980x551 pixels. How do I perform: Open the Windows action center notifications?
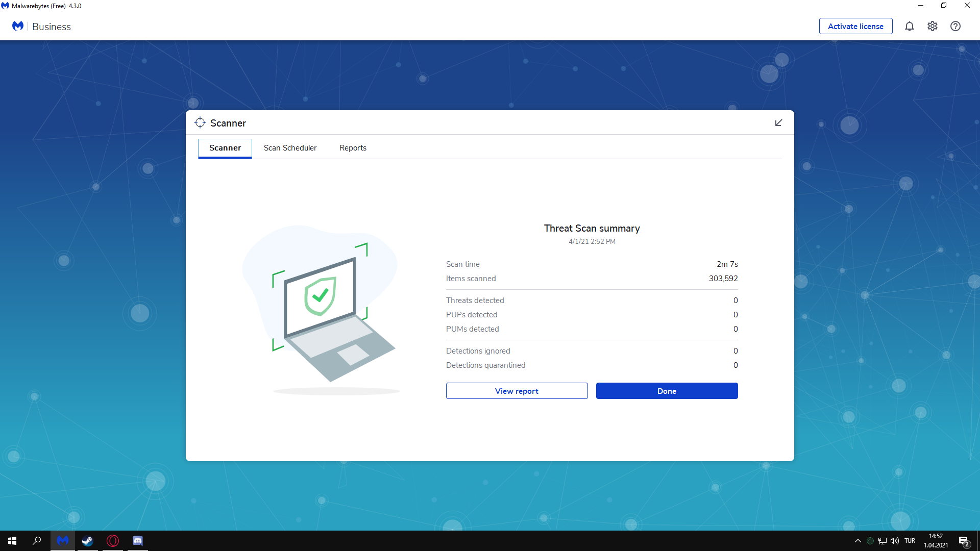coord(964,541)
